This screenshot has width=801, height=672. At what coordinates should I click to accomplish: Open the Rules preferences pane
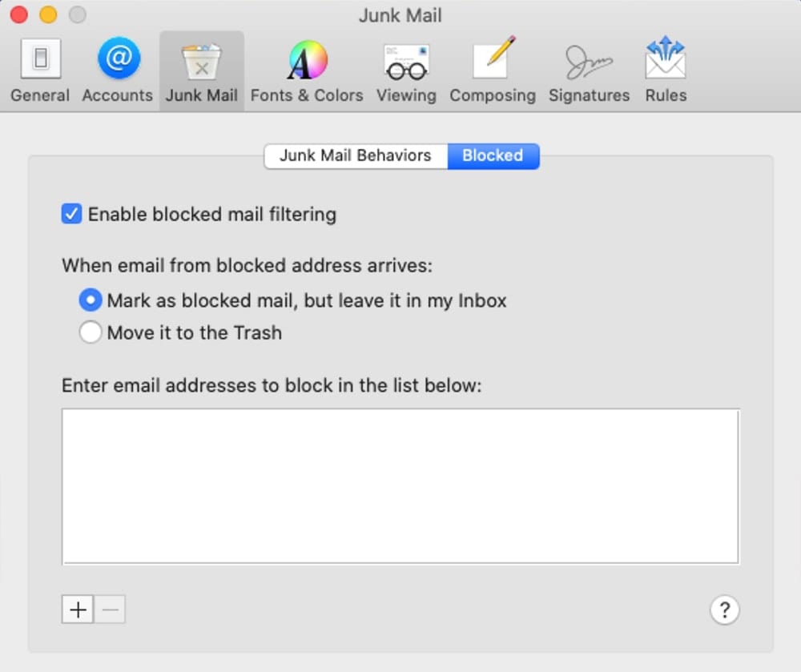[666, 71]
